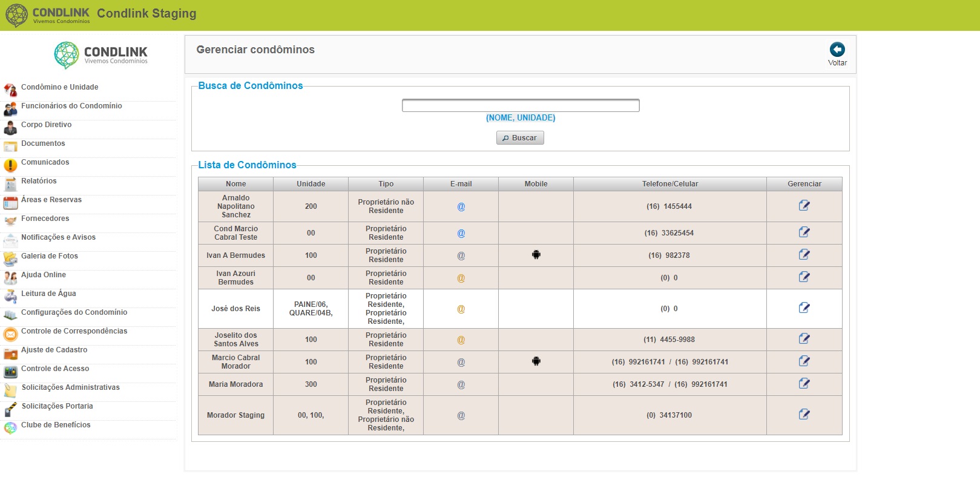Click the email icon for Morador Staging
Viewport: 980px width, 500px height.
coord(461,415)
